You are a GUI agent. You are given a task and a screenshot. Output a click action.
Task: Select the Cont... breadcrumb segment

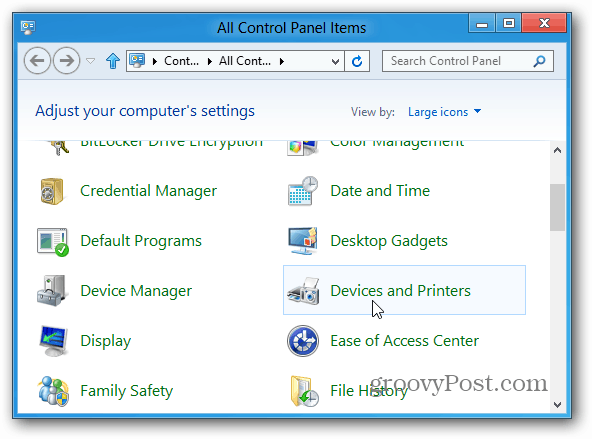pyautogui.click(x=181, y=61)
